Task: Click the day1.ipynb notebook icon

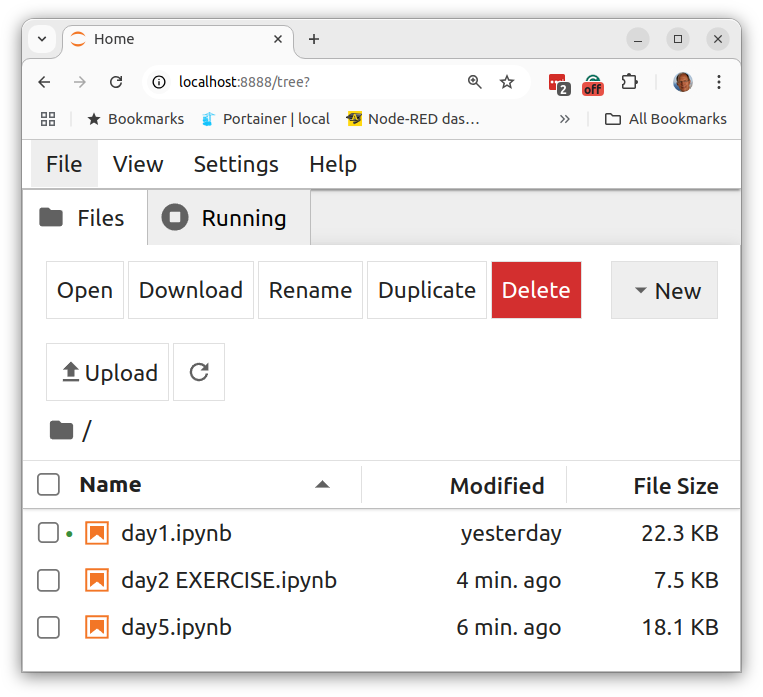Action: (x=97, y=533)
